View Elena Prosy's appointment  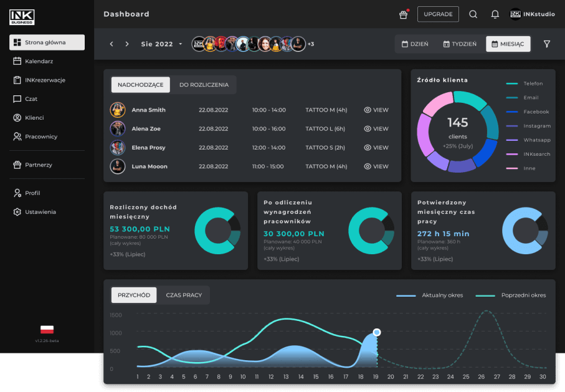[376, 148]
